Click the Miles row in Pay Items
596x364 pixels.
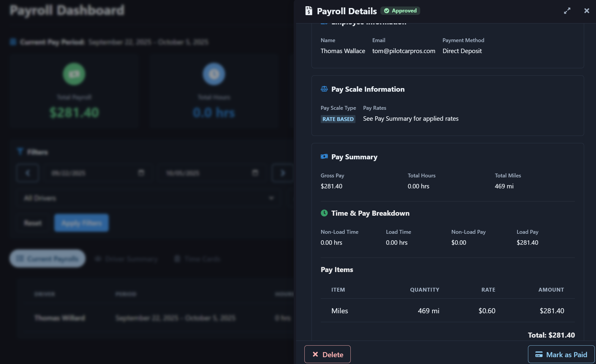pos(448,310)
